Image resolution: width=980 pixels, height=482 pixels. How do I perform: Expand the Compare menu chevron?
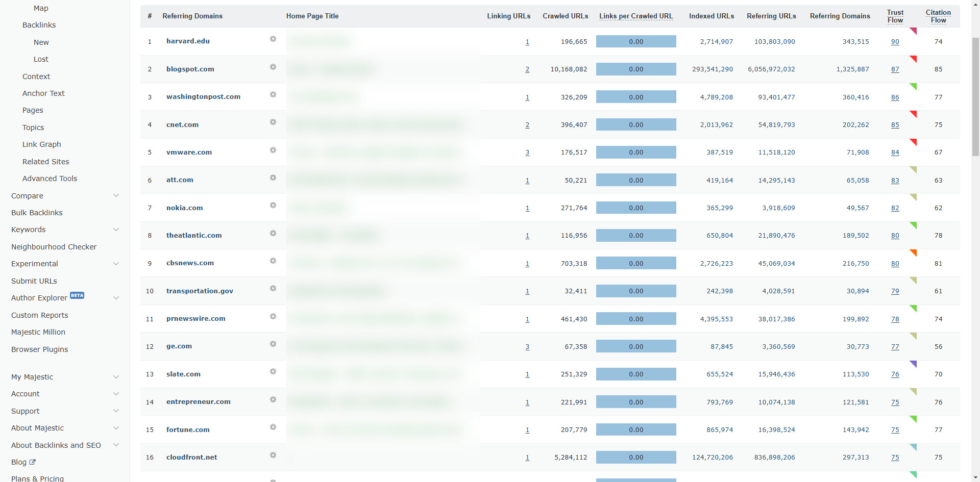[116, 196]
